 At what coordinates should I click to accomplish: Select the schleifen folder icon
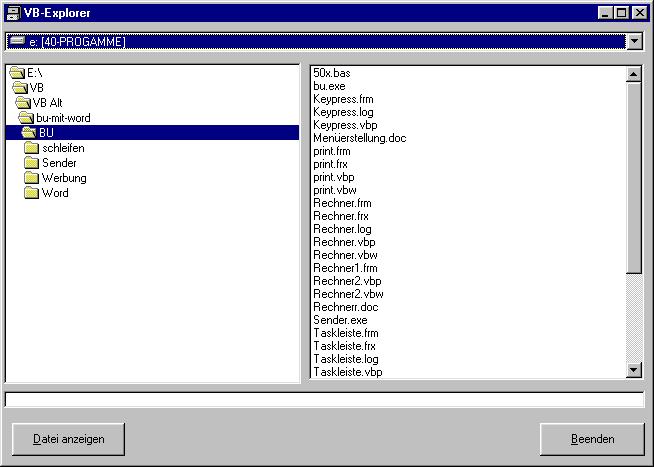point(31,148)
